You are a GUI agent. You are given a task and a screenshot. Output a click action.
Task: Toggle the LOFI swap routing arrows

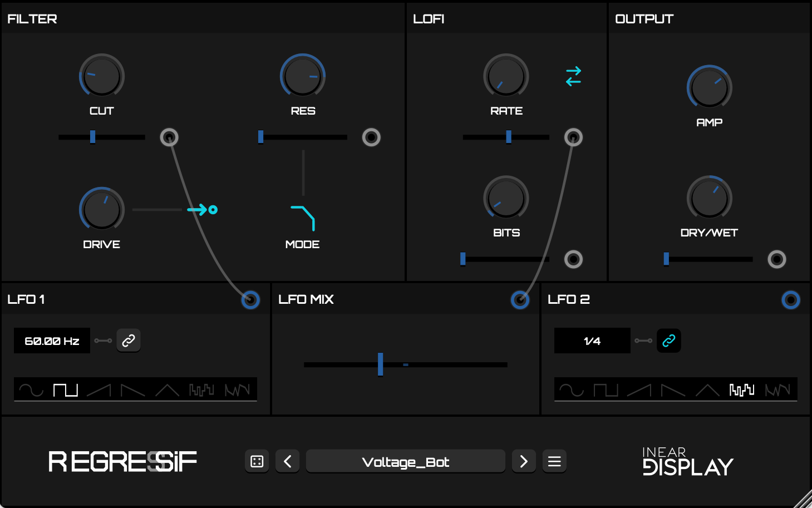(573, 76)
